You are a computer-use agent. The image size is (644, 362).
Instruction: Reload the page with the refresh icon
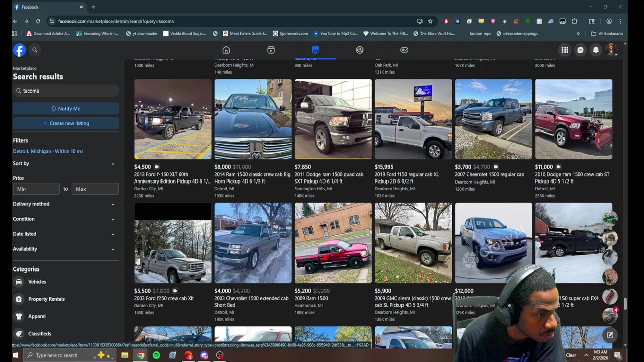pyautogui.click(x=38, y=21)
